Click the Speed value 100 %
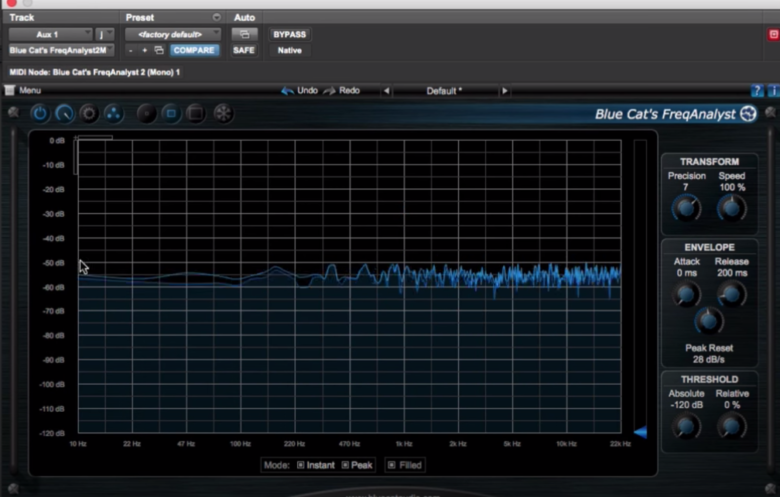780x497 pixels. [732, 187]
